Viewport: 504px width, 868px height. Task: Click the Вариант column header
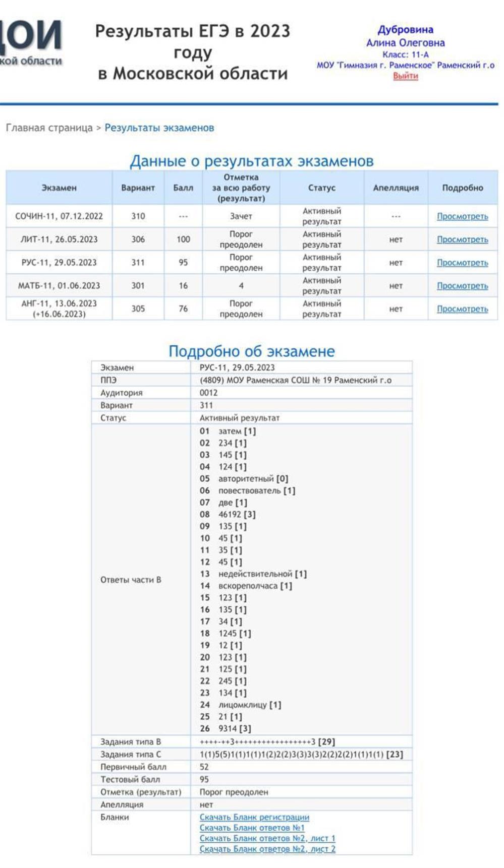pos(138,188)
